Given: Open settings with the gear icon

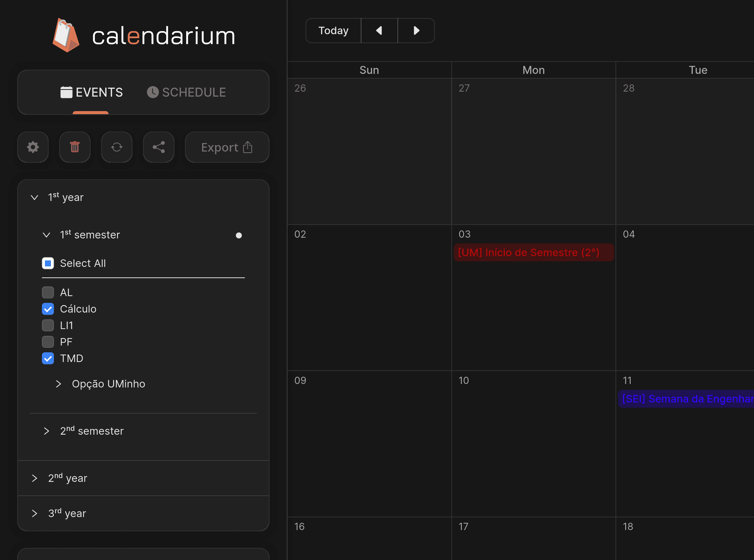Looking at the screenshot, I should [33, 147].
